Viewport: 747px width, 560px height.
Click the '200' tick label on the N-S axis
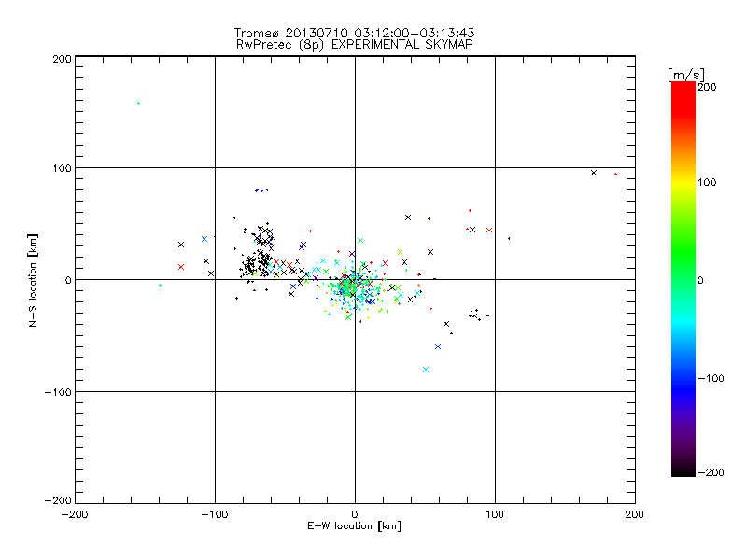coord(62,60)
